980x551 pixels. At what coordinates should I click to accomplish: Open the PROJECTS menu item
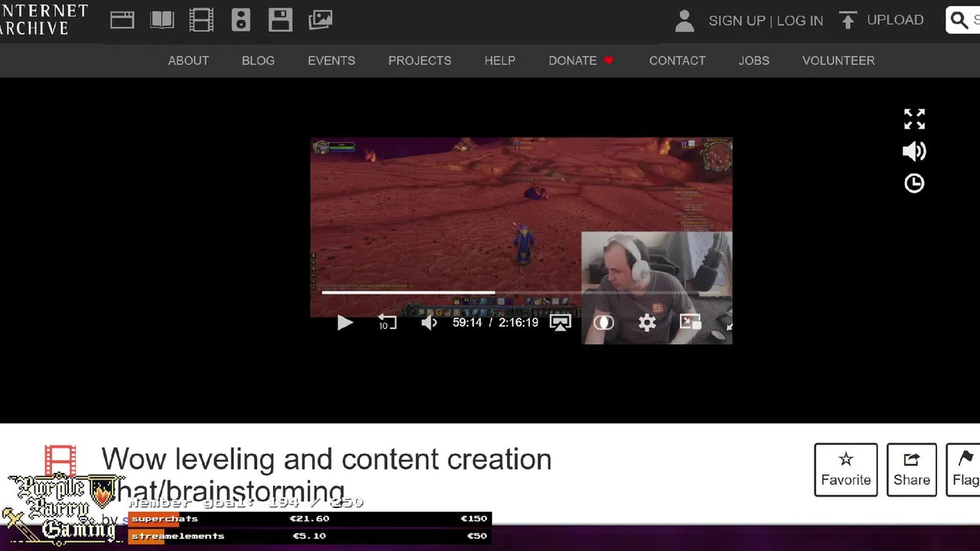[420, 60]
